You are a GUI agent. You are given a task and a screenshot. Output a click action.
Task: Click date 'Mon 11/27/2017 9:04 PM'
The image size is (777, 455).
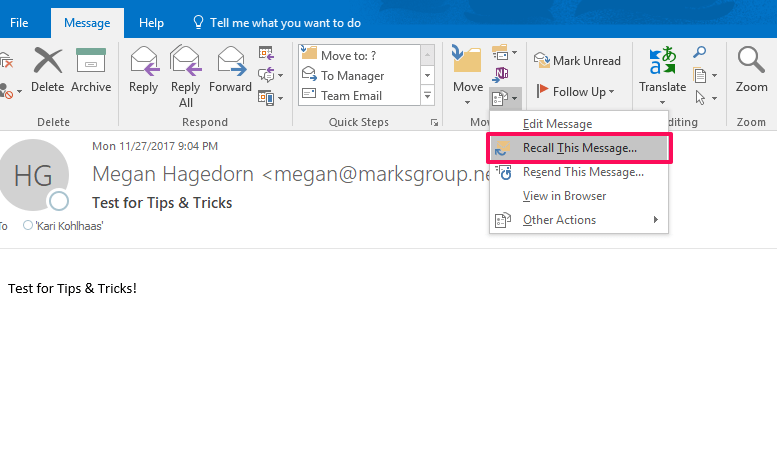155,146
